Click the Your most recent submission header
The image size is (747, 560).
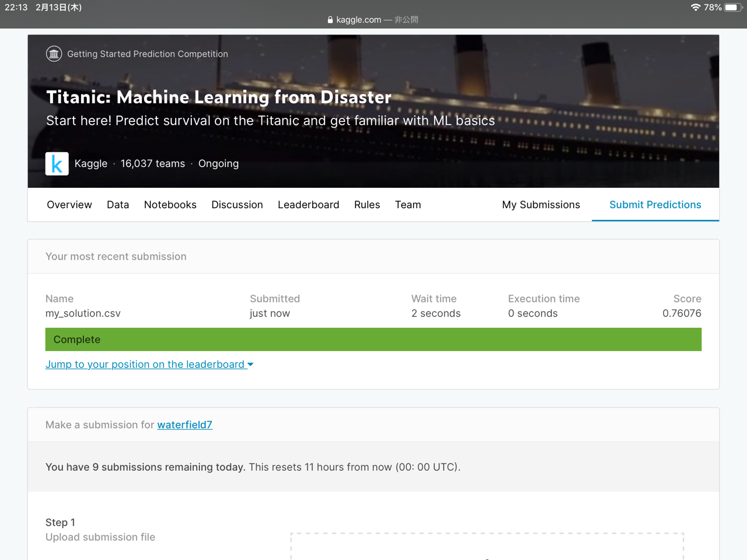116,257
